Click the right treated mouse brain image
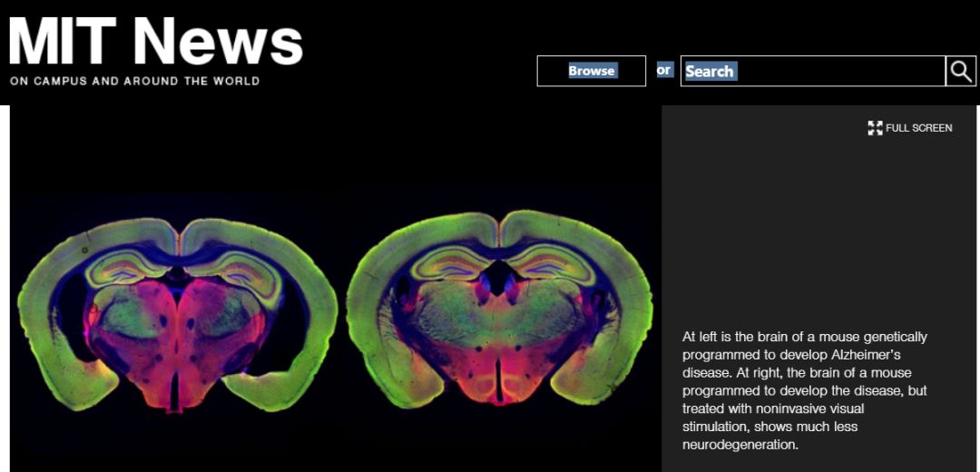The height and width of the screenshot is (472, 980). point(499,310)
